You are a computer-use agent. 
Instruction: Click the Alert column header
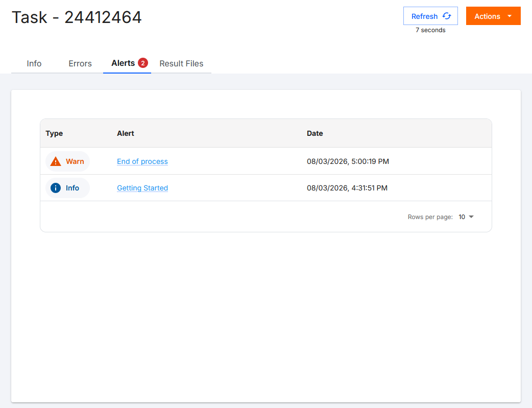[126, 133]
